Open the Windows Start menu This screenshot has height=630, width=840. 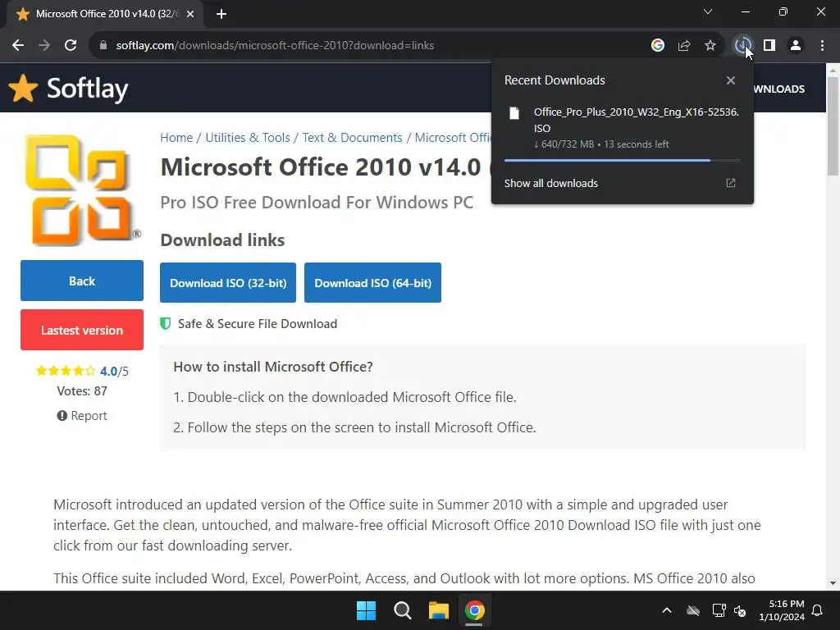click(367, 610)
